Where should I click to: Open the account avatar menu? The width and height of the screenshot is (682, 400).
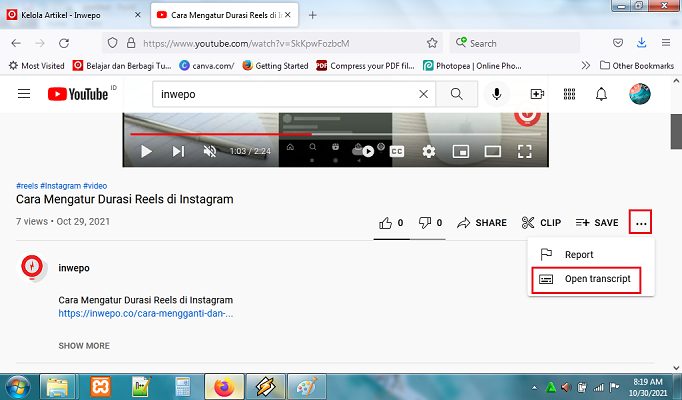[x=640, y=94]
